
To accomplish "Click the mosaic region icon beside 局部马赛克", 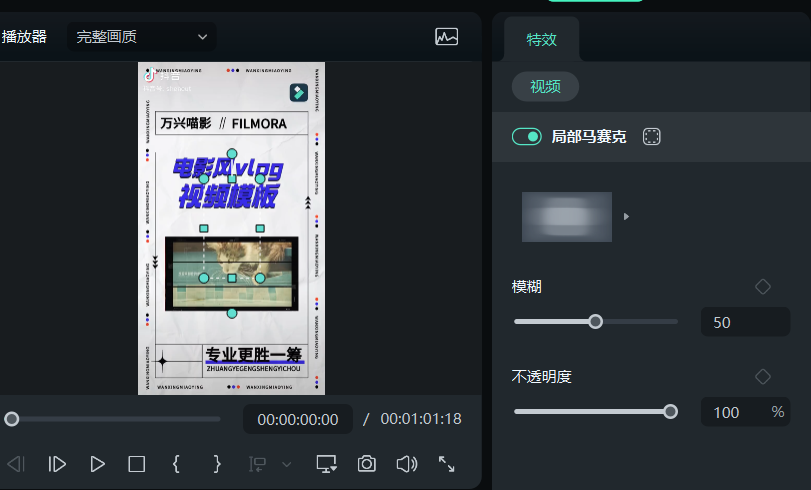I will coord(651,137).
